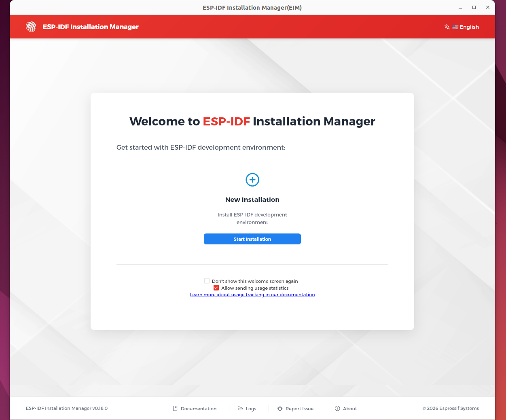This screenshot has height=420, width=506.
Task: Click the New Installation heading
Action: [x=252, y=199]
